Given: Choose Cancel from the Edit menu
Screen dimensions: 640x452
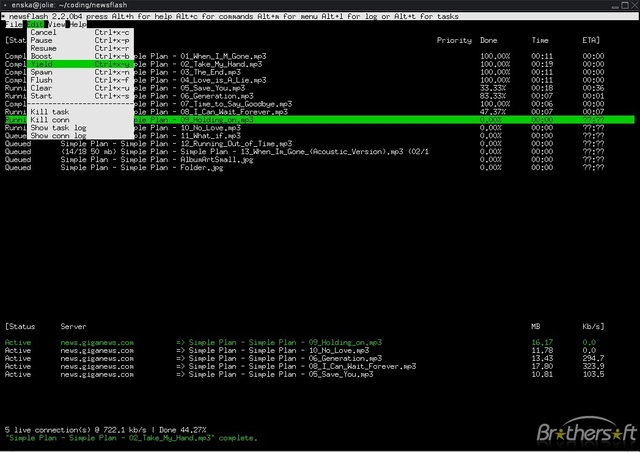Looking at the screenshot, I should tap(80, 32).
